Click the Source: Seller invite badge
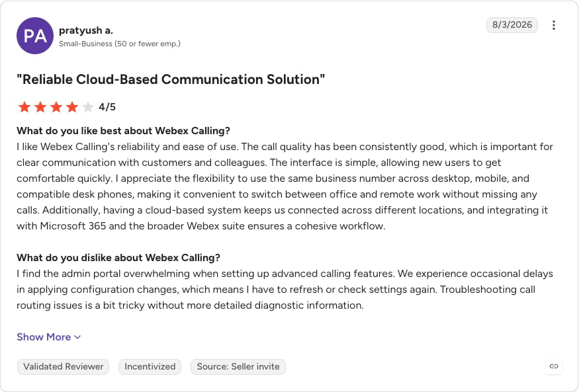This screenshot has width=579, height=392. (238, 367)
